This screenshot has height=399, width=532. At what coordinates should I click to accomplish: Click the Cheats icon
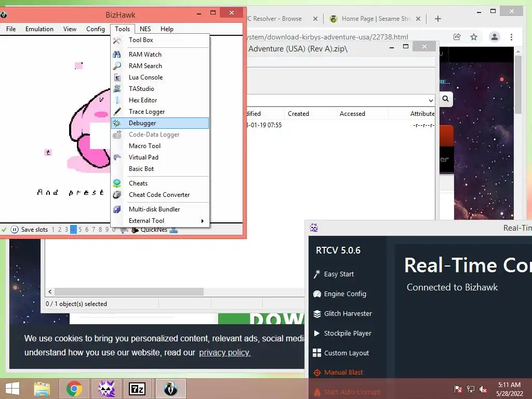117,183
